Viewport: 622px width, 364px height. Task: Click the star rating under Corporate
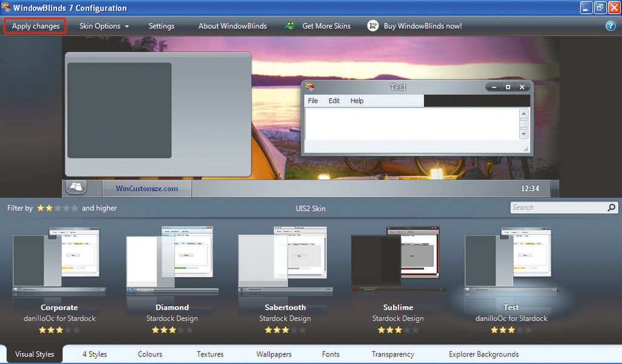click(59, 329)
